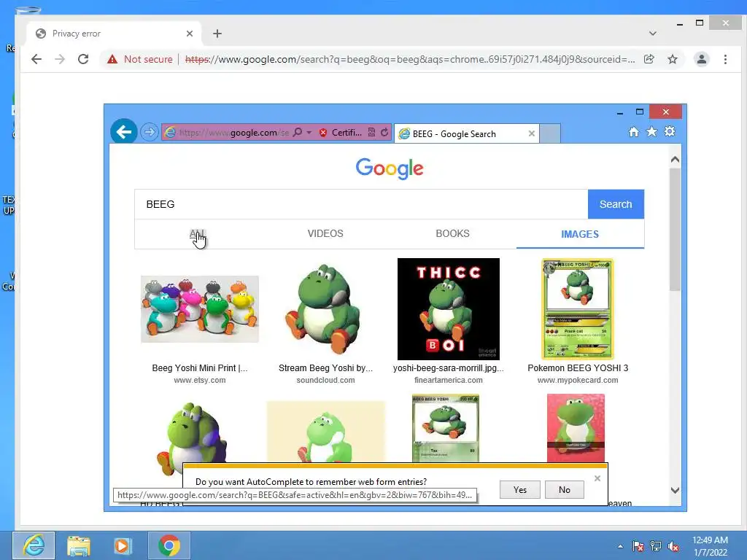This screenshot has width=747, height=560.
Task: Click the Google logo
Action: pos(390,168)
